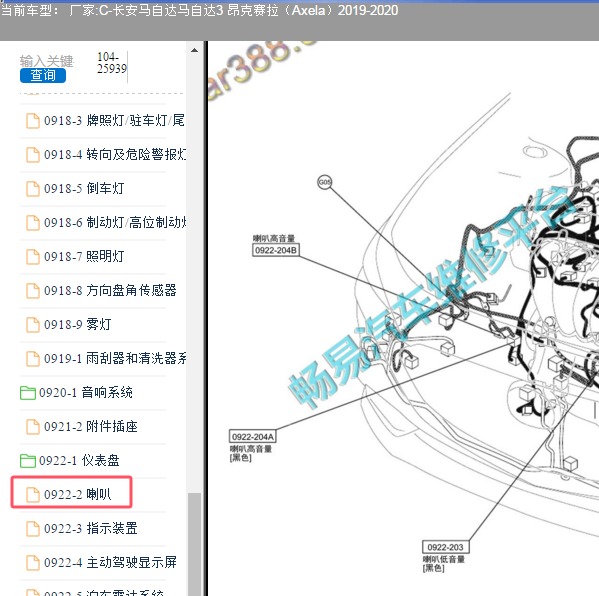Click document icon beside 0918-6 entry
The image size is (599, 596).
pos(32,223)
